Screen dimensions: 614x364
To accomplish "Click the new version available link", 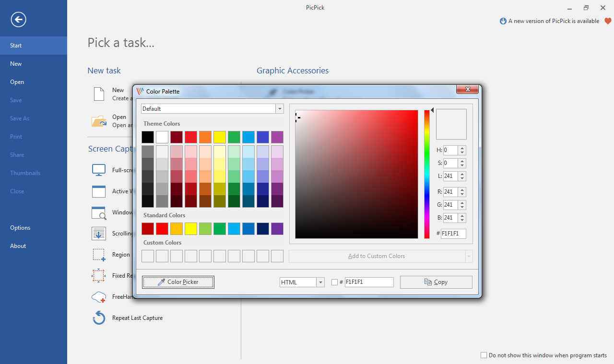I will (x=554, y=21).
